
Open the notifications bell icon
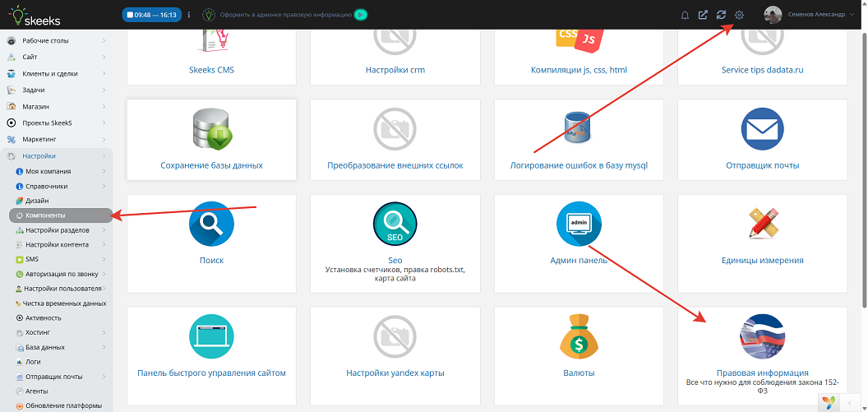point(685,15)
